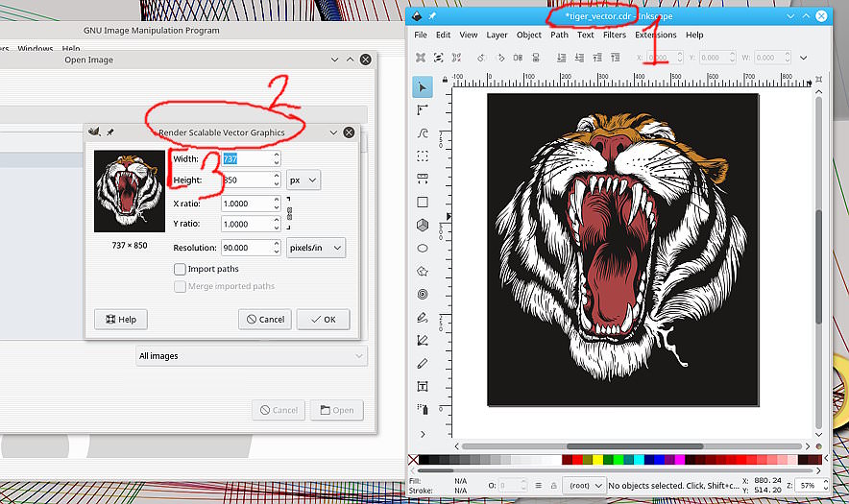Toggle Import paths checkbox
849x504 pixels.
tap(180, 269)
